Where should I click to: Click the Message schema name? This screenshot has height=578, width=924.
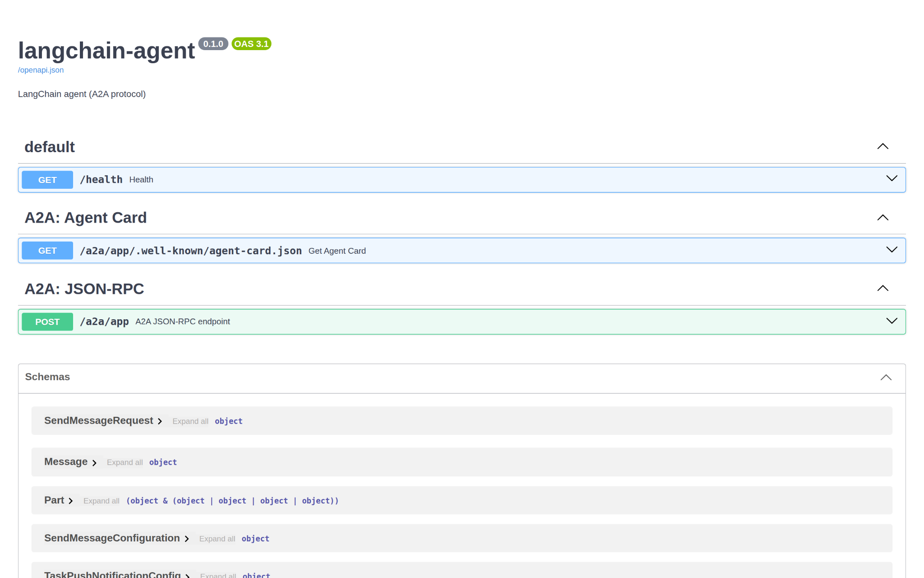[x=66, y=461]
